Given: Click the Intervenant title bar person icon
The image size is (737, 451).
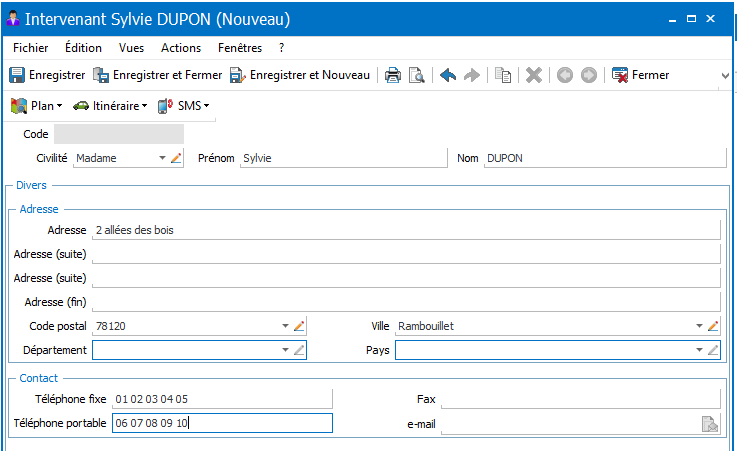Looking at the screenshot, I should pyautogui.click(x=13, y=19).
